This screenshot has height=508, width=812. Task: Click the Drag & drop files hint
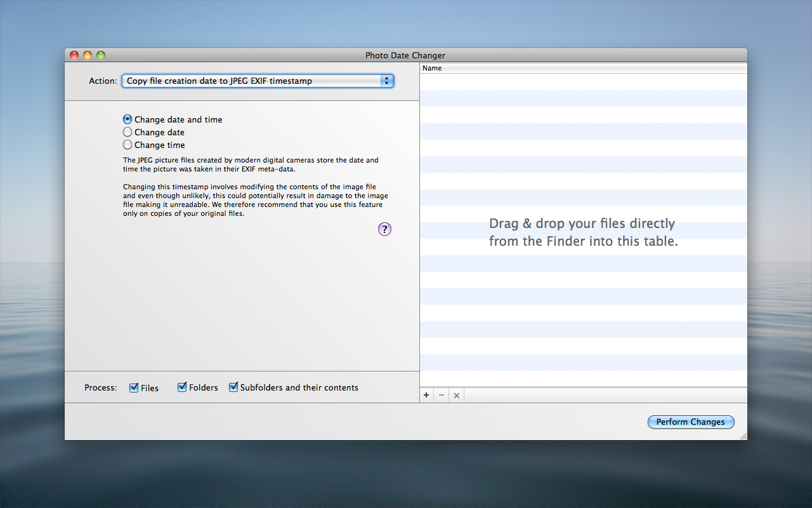point(583,232)
